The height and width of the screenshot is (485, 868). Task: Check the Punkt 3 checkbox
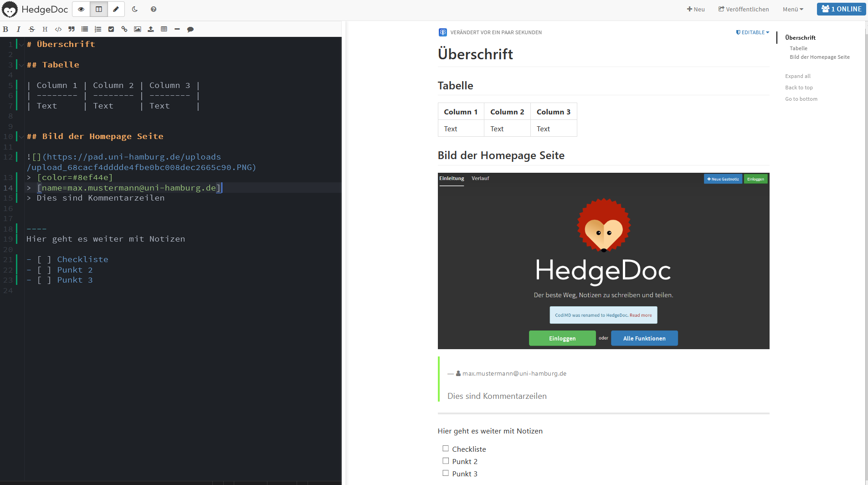tap(446, 473)
